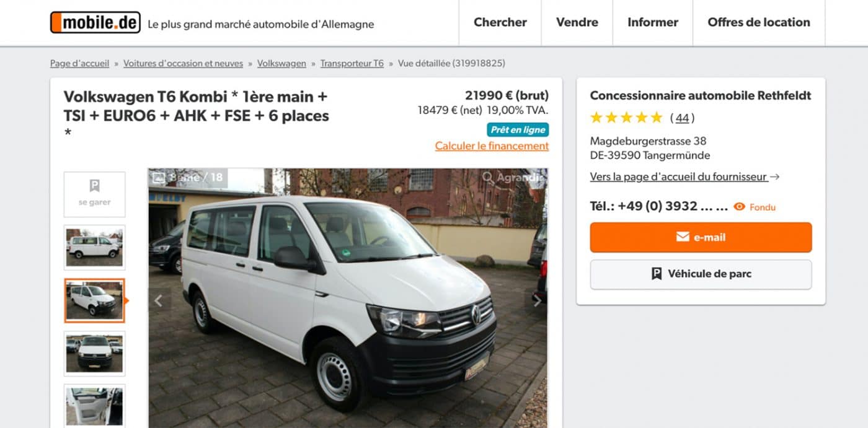Click the five-star dealer rating
Viewport: 868px width, 428px height.
coord(626,118)
